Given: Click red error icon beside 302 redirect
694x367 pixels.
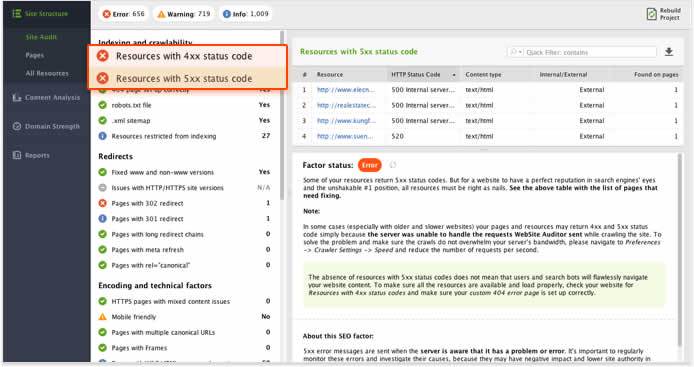Looking at the screenshot, I should click(x=102, y=203).
